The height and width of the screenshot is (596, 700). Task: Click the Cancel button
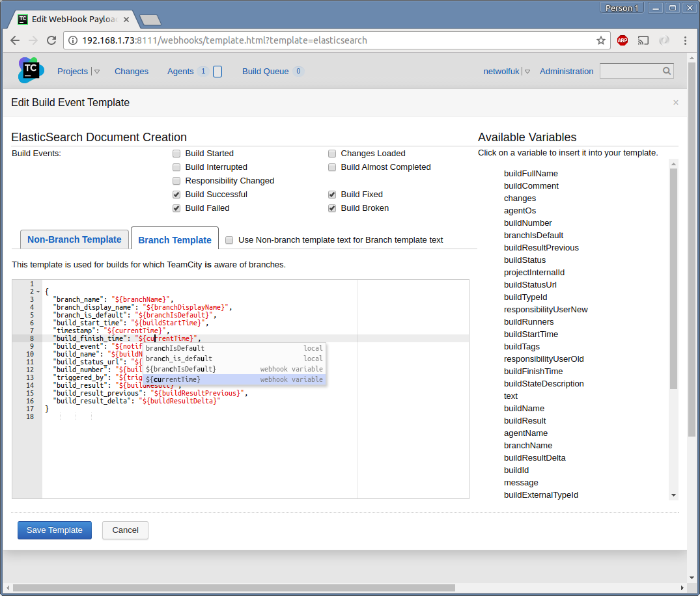125,530
